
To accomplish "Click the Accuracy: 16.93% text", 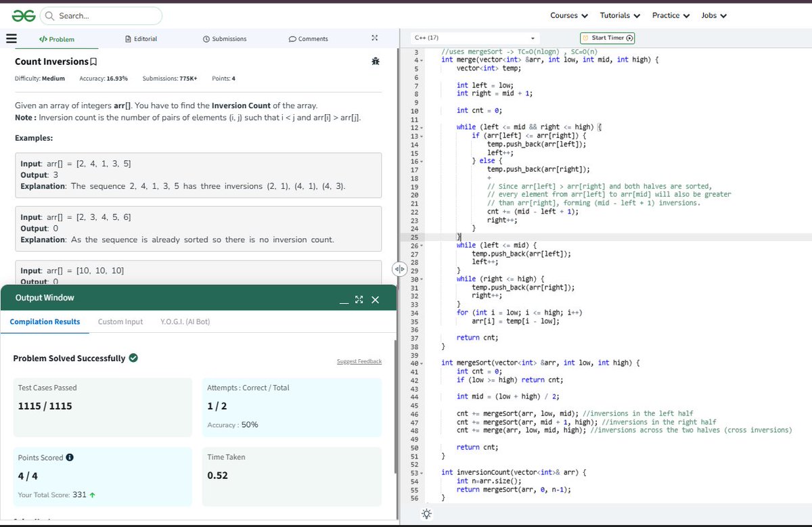I will (x=104, y=78).
